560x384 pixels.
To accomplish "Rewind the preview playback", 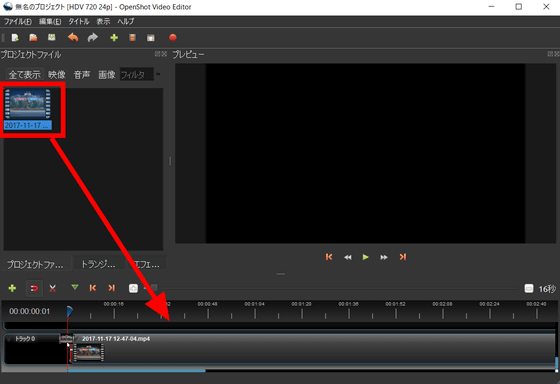I will 348,257.
